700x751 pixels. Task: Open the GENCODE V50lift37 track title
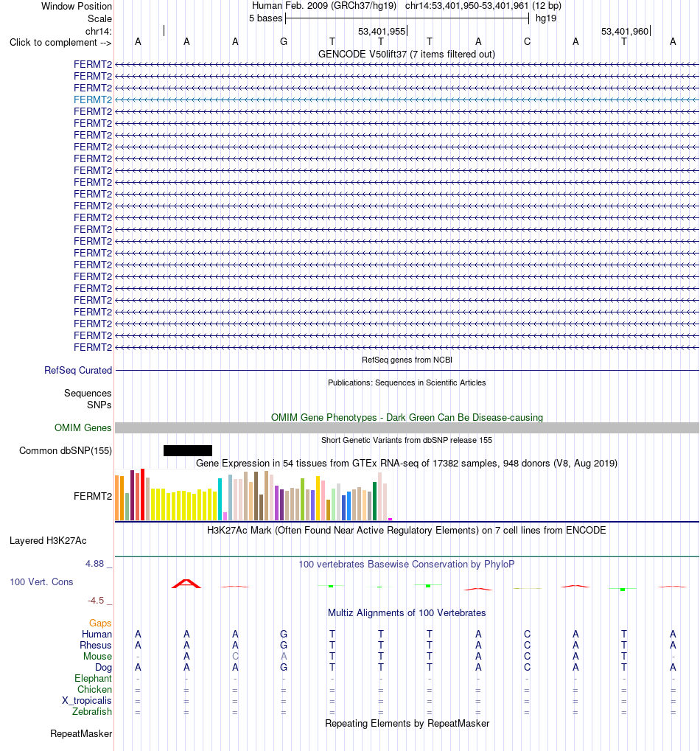click(407, 54)
